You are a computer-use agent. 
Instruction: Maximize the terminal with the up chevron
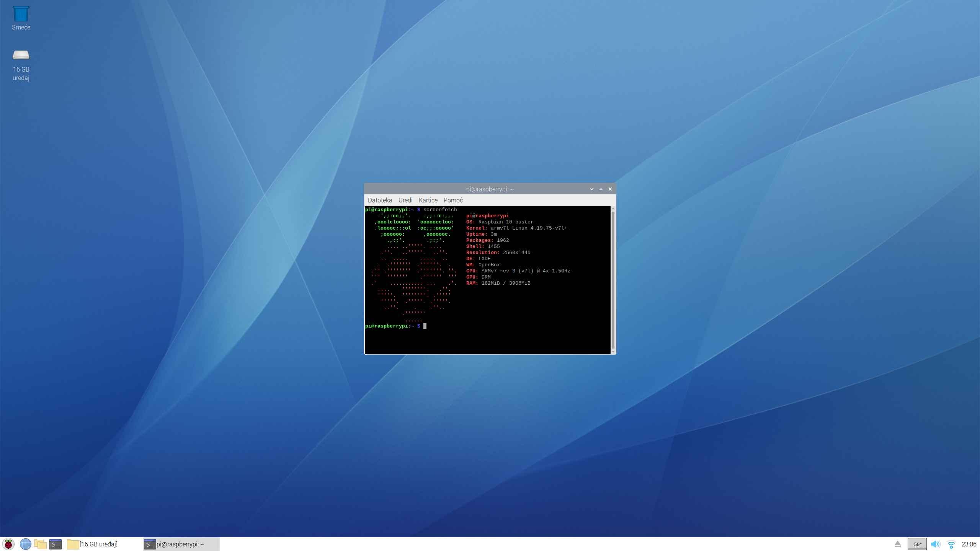point(601,189)
